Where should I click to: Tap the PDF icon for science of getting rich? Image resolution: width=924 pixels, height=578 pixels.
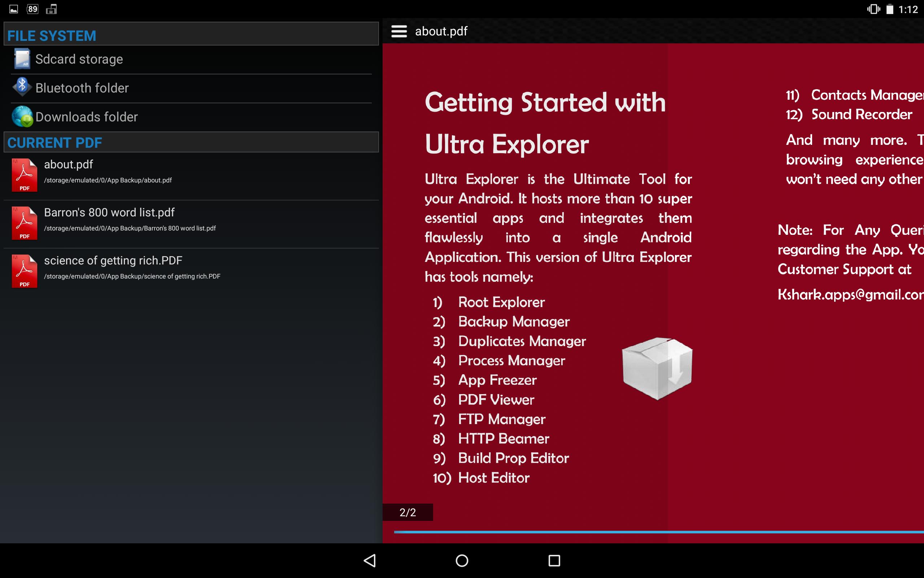coord(25,271)
